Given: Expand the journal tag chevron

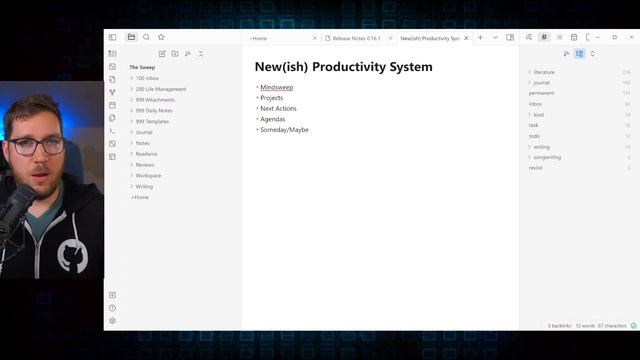Looking at the screenshot, I should (x=530, y=82).
